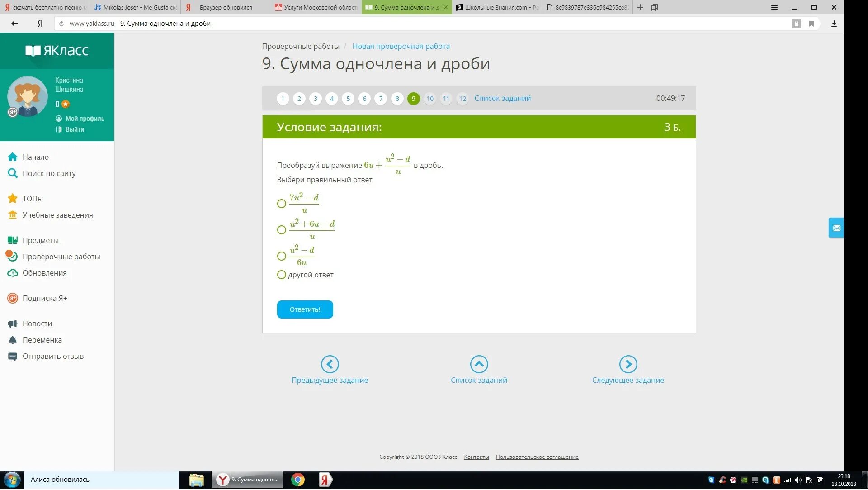The height and width of the screenshot is (490, 868).
Task: Open downloads arrow icon in browser toolbar
Action: [834, 24]
